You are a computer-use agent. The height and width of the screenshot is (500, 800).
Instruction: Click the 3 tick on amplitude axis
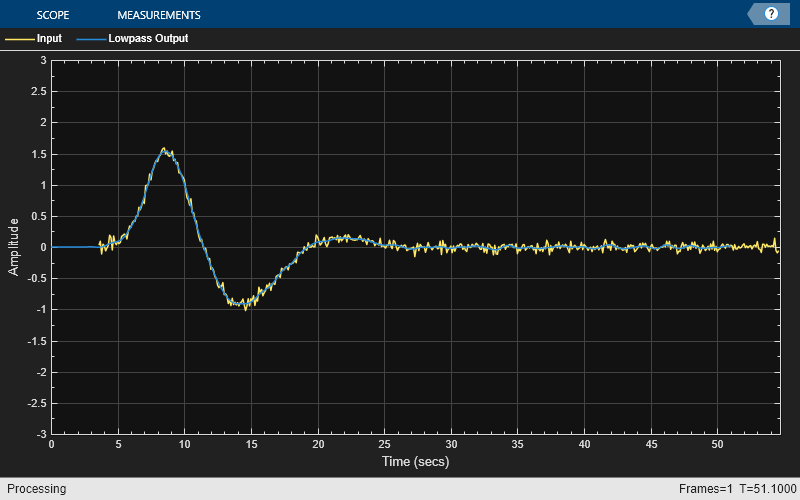(x=43, y=60)
